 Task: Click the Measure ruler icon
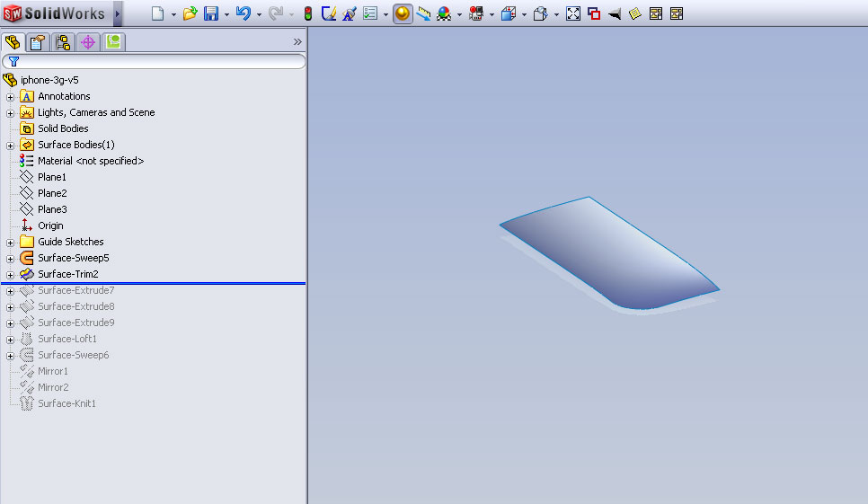coord(423,13)
